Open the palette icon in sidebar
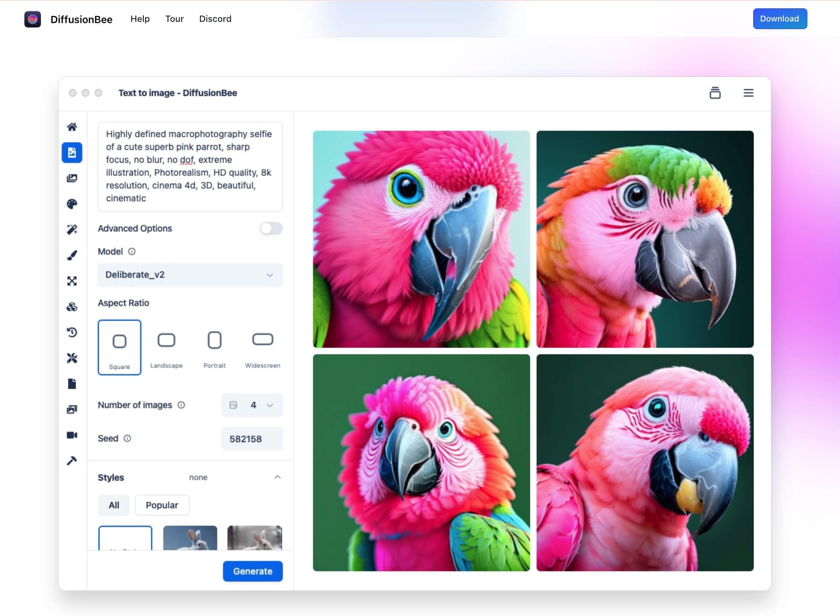The height and width of the screenshot is (616, 840). tap(72, 204)
